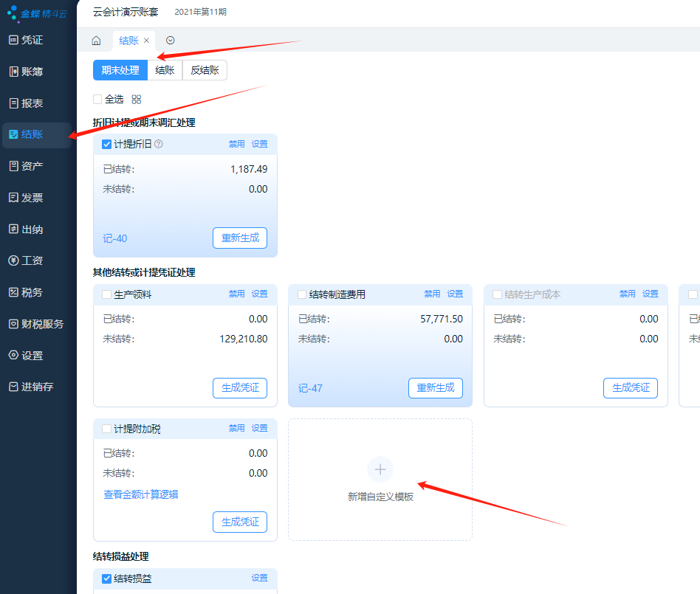Open voucher link 记-47
Image resolution: width=700 pixels, height=594 pixels.
(x=310, y=388)
